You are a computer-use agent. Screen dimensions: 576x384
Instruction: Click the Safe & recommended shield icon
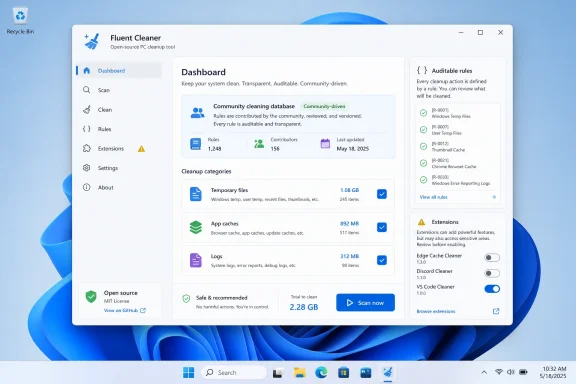[x=186, y=298]
